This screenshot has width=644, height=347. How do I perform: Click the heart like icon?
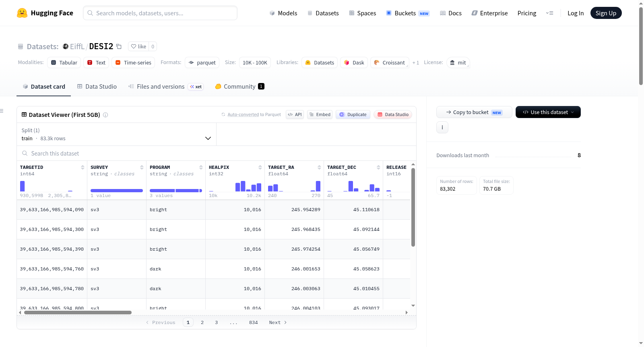click(134, 46)
